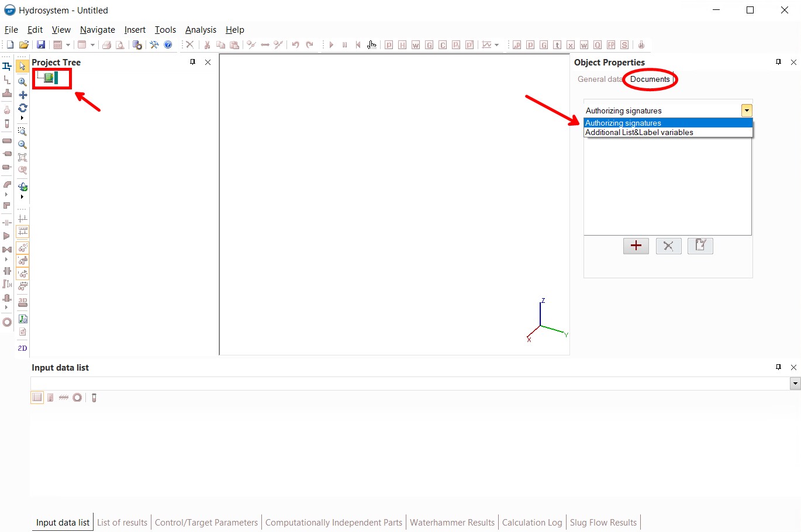Viewport: 801px width, 532px height.
Task: Choose Additional List&Label variables option
Action: 639,133
